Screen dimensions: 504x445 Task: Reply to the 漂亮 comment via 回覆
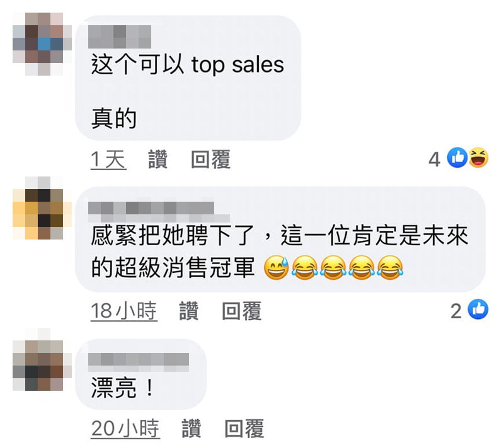click(x=244, y=428)
